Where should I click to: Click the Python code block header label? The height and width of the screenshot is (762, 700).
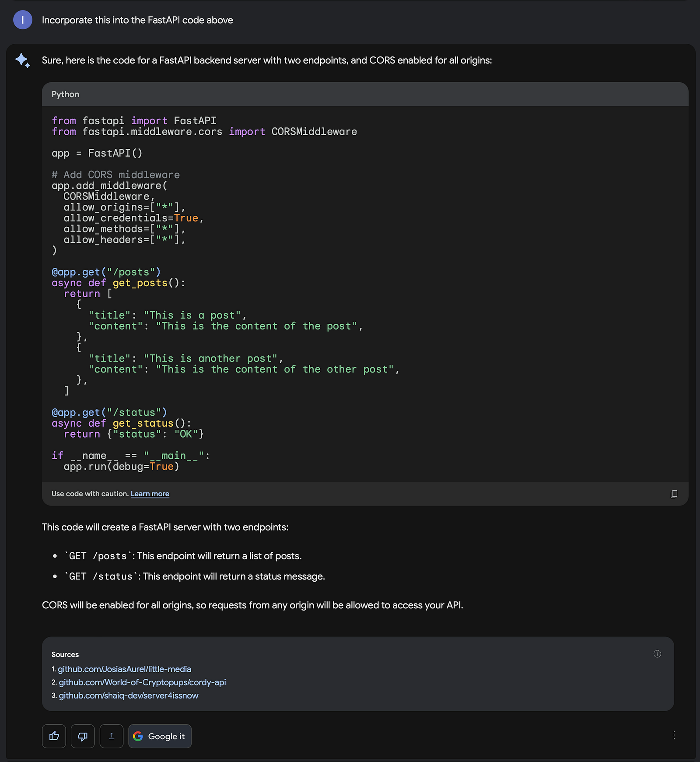pos(65,94)
